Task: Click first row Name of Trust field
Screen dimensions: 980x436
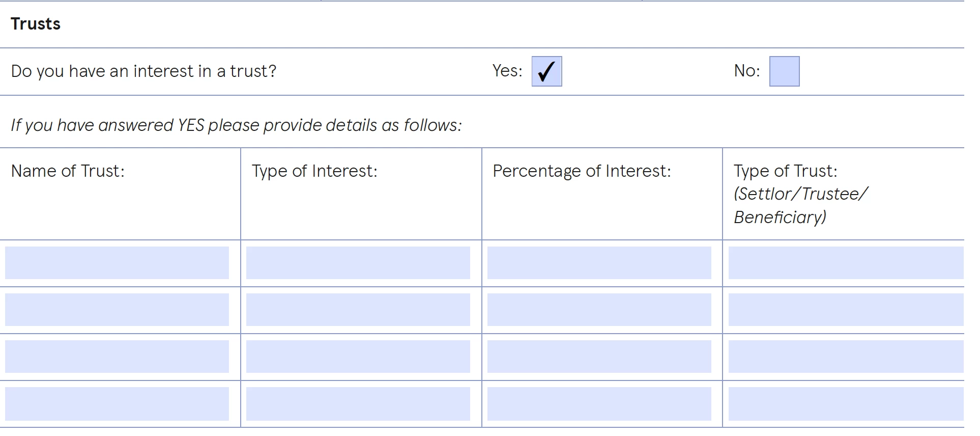Action: pos(117,263)
